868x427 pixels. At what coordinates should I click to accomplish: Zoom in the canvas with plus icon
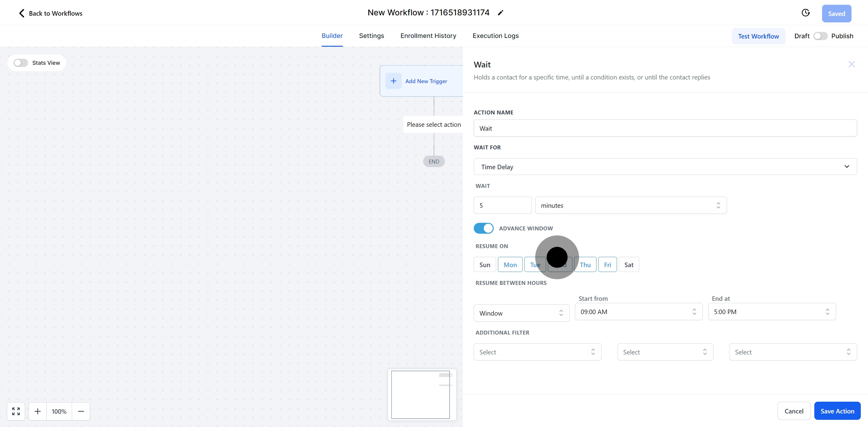[38, 411]
